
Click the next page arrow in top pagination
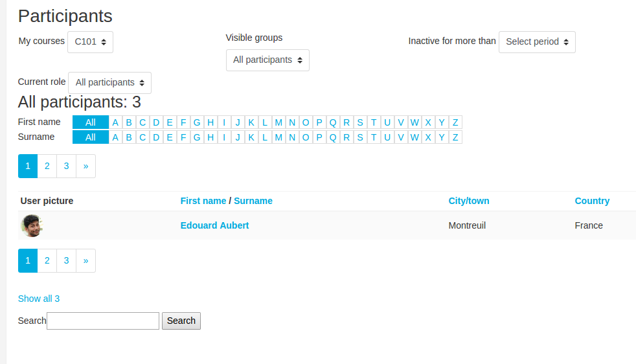point(86,166)
